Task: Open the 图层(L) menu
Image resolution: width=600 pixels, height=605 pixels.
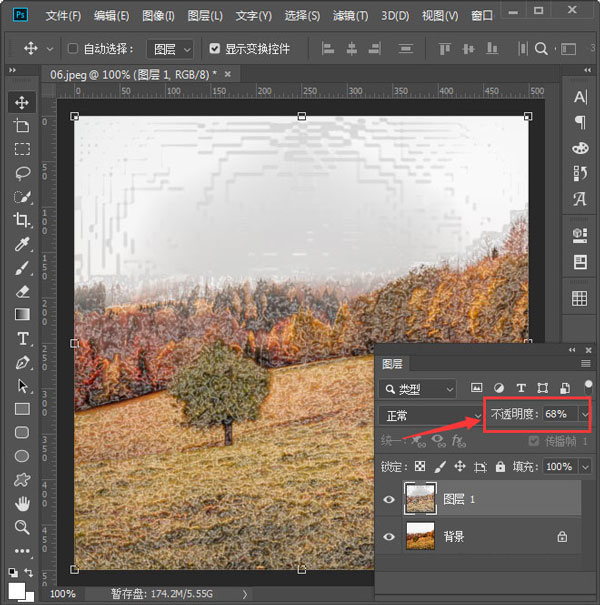Action: (205, 16)
